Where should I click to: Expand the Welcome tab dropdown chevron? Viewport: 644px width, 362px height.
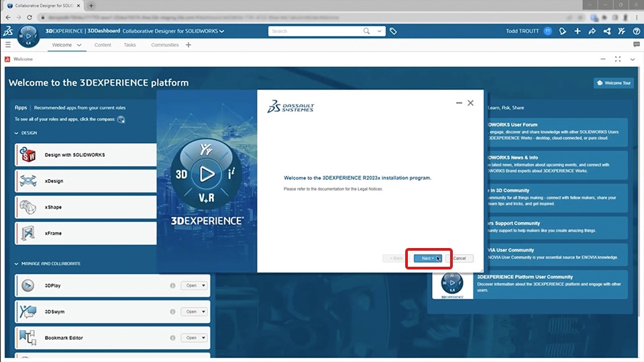(x=79, y=45)
